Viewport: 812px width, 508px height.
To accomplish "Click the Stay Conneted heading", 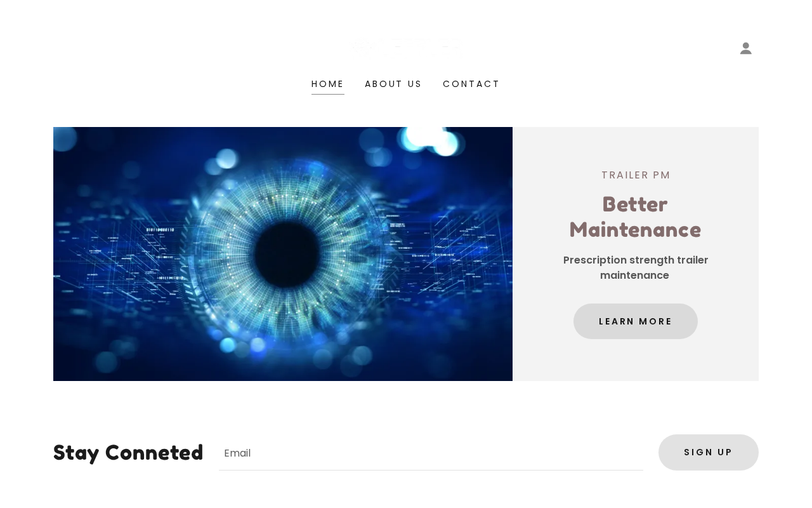I will click(128, 453).
